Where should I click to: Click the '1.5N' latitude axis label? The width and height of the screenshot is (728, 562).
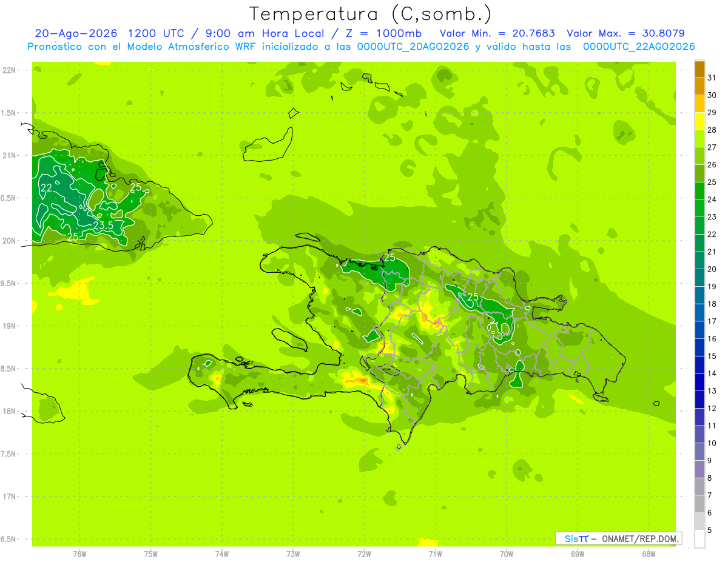point(10,113)
